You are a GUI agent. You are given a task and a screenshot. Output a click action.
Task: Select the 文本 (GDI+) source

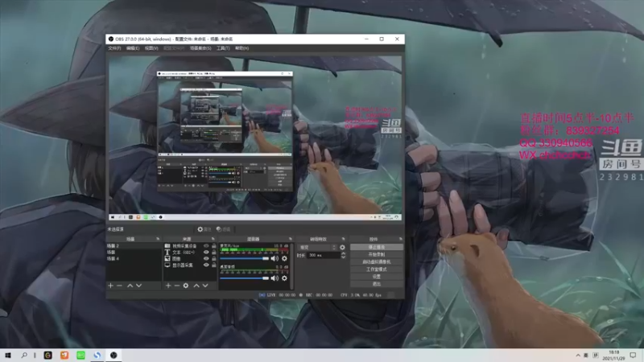[184, 252]
